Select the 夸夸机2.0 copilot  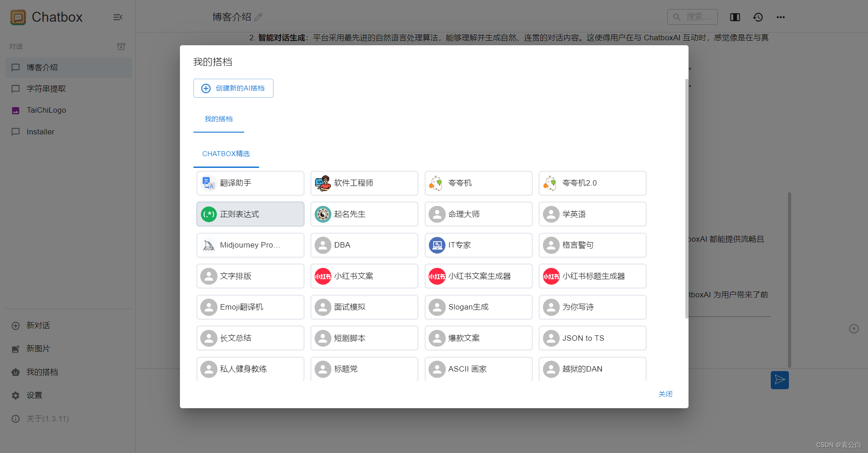coord(593,183)
